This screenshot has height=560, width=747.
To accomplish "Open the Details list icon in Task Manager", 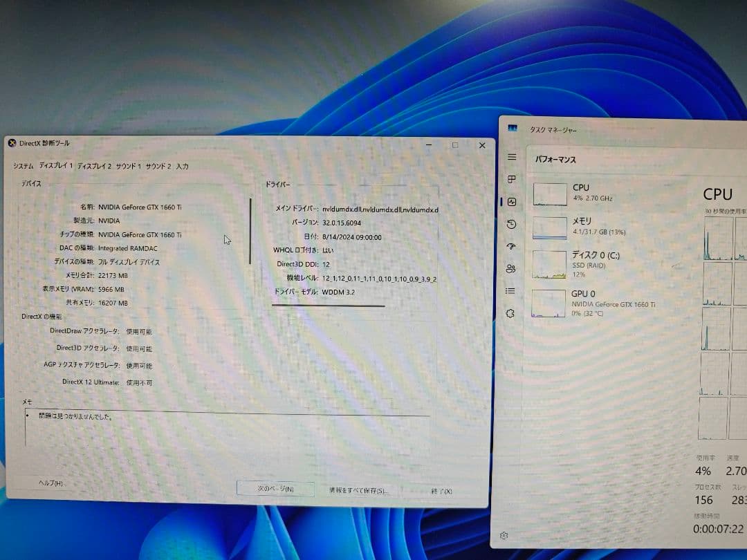I will (x=511, y=290).
